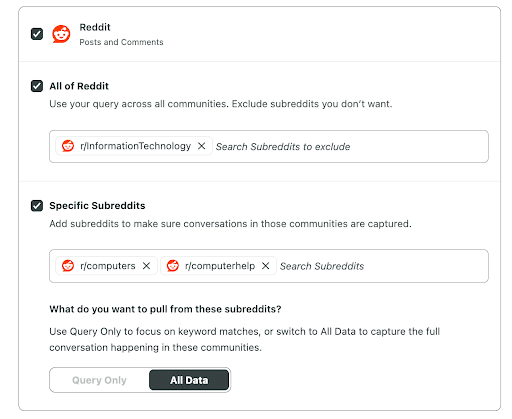
Task: Click the Reddit icon on r/computers chip
Action: (68, 266)
